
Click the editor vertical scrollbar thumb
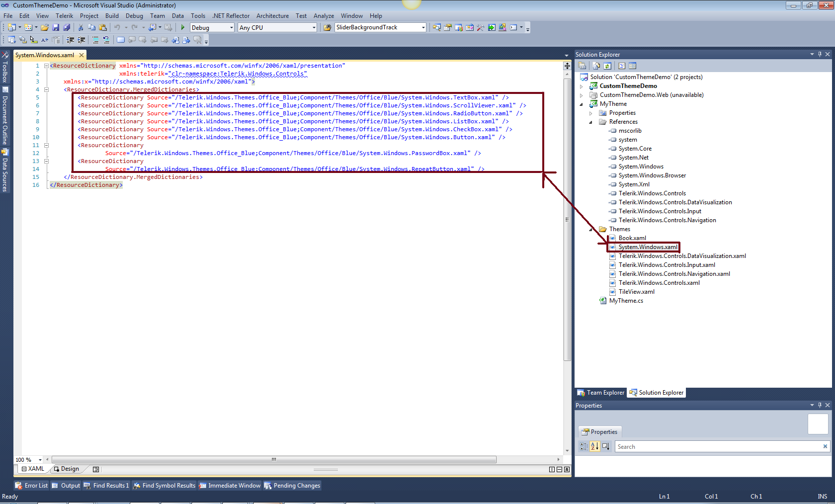pyautogui.click(x=567, y=219)
